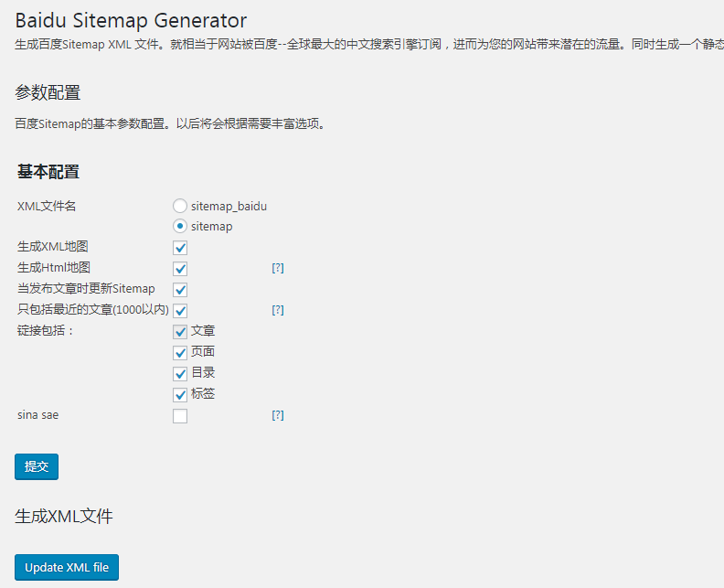The image size is (724, 588).
Task: Enable the sina sae checkbox
Action: 180,416
